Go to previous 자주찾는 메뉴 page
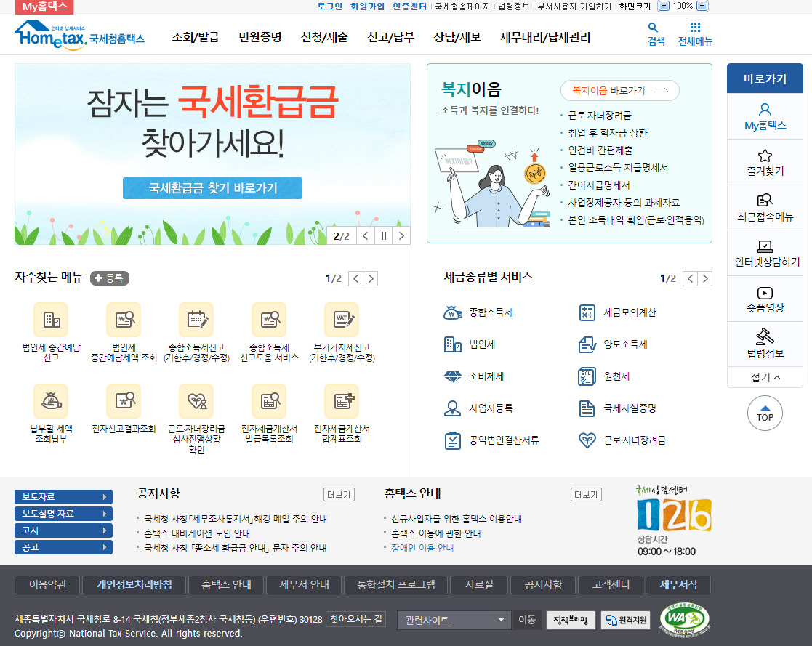812x646 pixels. [355, 278]
